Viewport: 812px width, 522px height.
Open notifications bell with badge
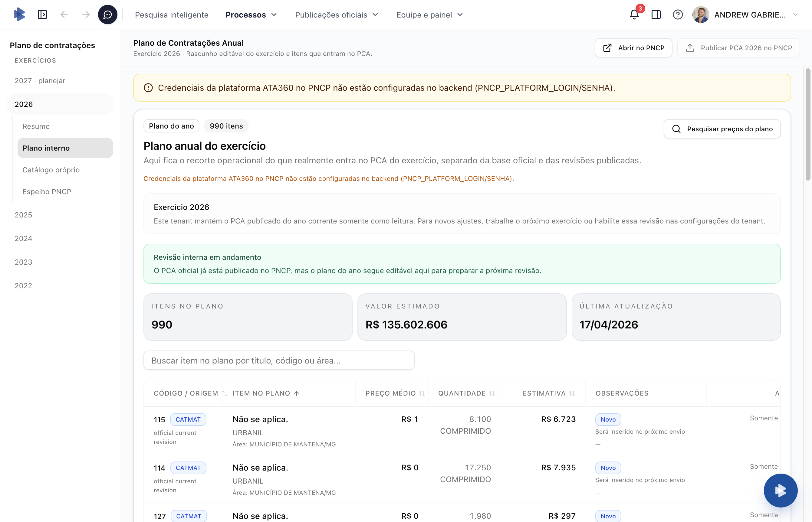[634, 15]
